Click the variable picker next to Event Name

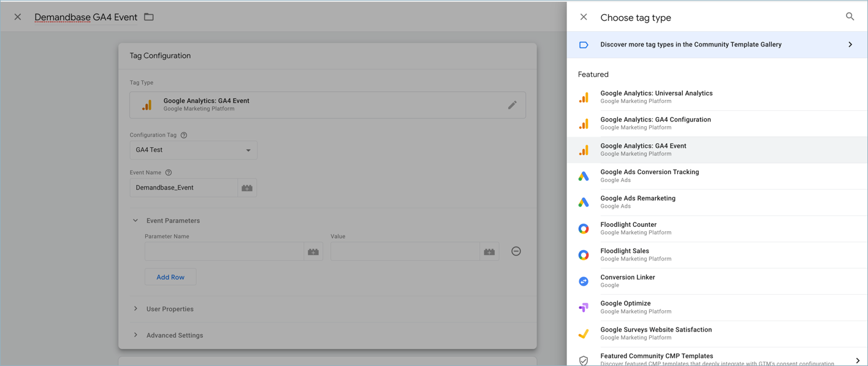[247, 188]
